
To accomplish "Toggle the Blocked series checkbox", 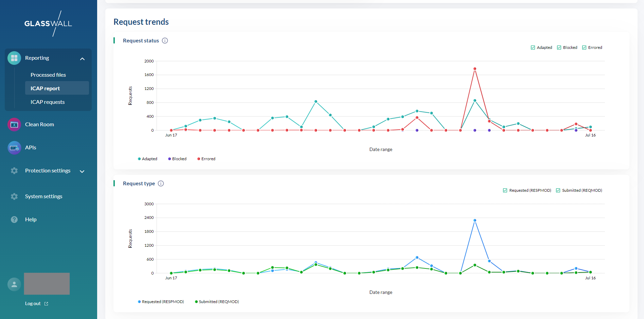I will 559,48.
